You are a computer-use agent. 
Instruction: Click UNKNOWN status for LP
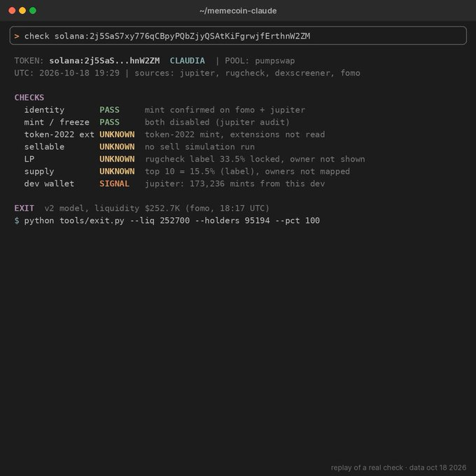[x=117, y=159]
